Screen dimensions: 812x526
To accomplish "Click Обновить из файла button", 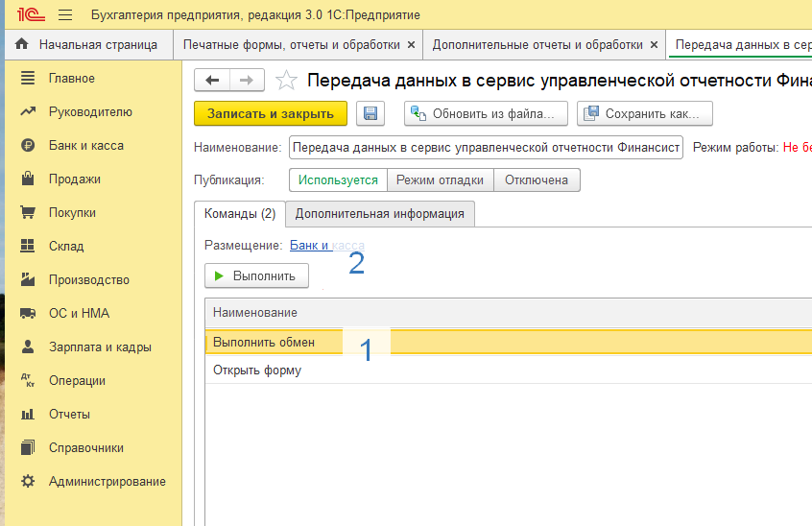I will [x=485, y=114].
